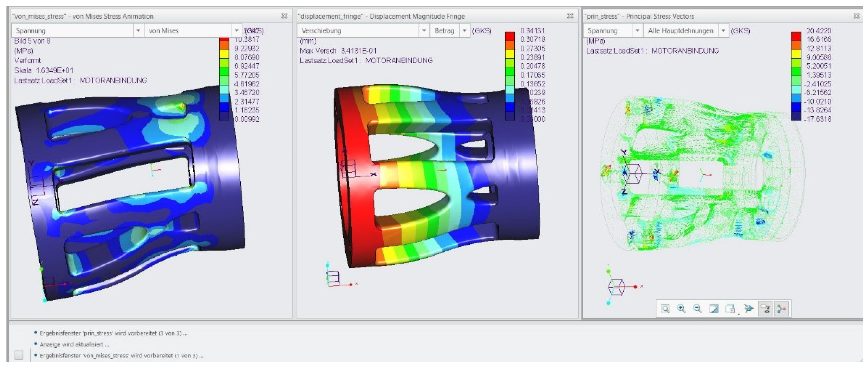The height and width of the screenshot is (368, 868).
Task: Click the 'Anzeige wird aktualisiert' log message
Action: tap(74, 344)
